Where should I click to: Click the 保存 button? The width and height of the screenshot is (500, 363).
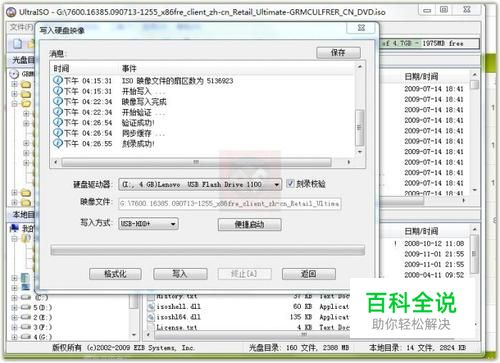point(338,53)
